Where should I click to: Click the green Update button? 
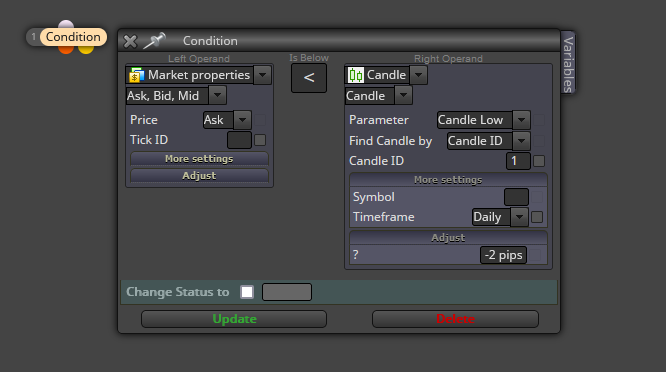tap(234, 319)
